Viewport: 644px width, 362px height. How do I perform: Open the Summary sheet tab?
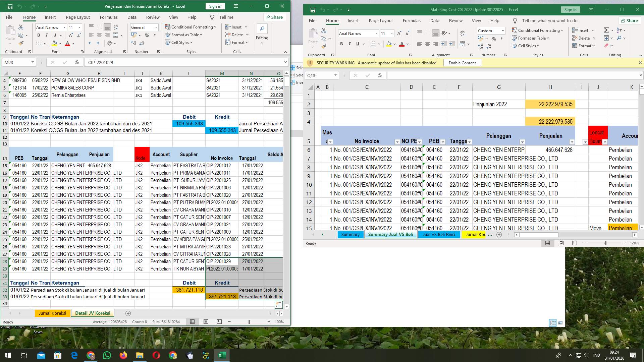coord(350,234)
